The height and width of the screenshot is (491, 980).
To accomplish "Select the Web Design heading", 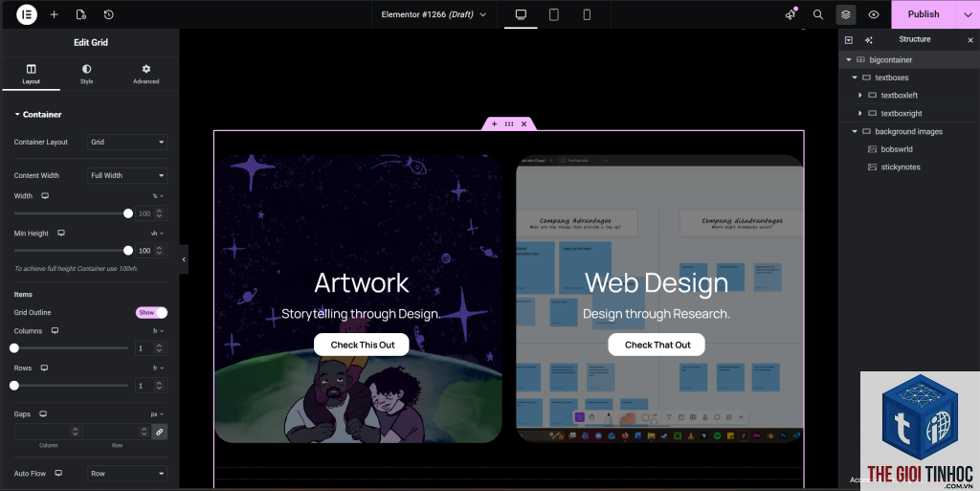I will 657,283.
